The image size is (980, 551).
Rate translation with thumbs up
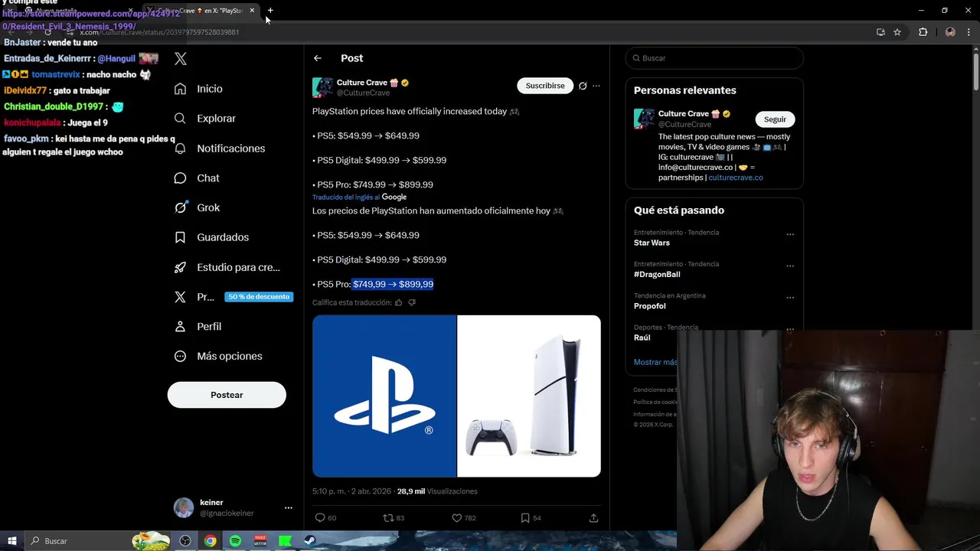[398, 302]
